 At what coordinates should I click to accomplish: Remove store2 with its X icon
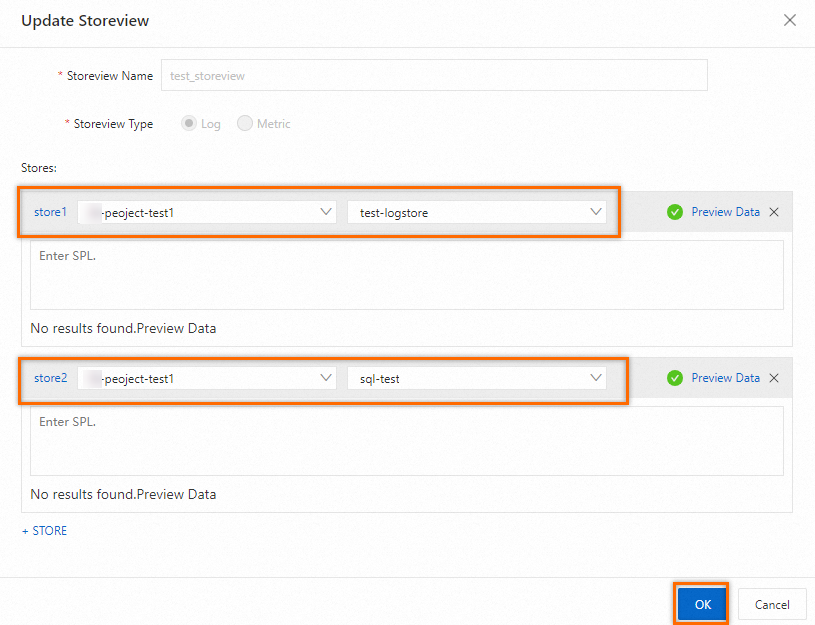click(773, 378)
